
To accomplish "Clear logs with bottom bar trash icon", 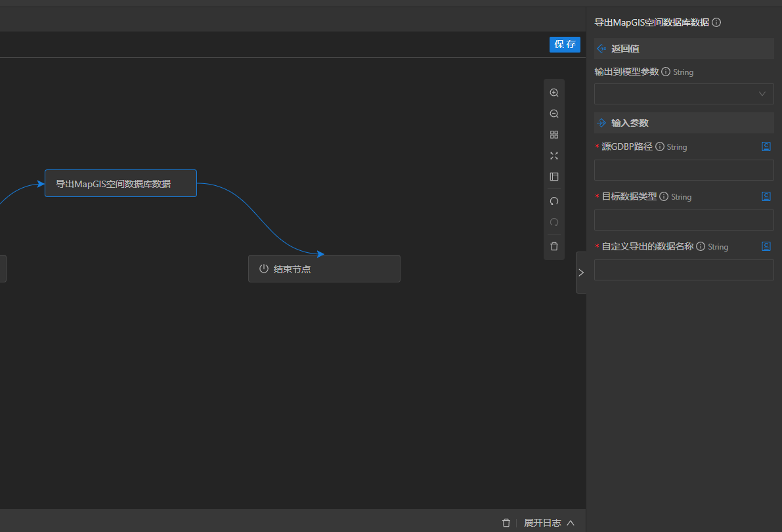I will click(x=506, y=523).
